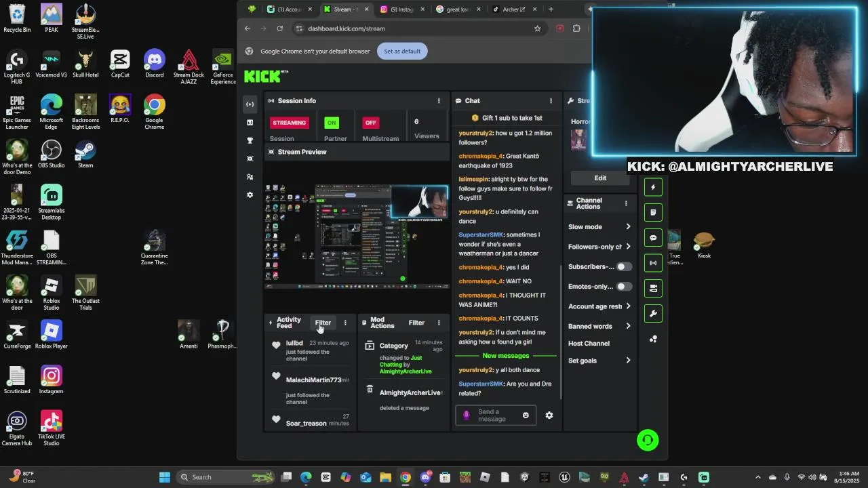Click Gift 1 sub to take 1st banner
The height and width of the screenshot is (488, 868).
[507, 118]
